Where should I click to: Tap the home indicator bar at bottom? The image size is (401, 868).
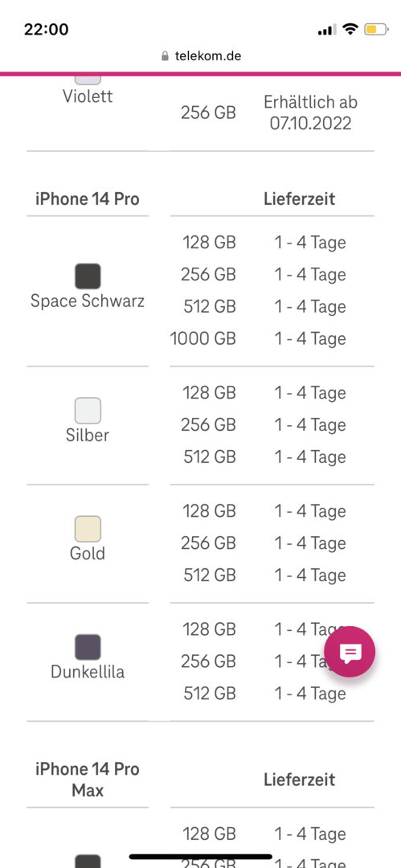(201, 857)
